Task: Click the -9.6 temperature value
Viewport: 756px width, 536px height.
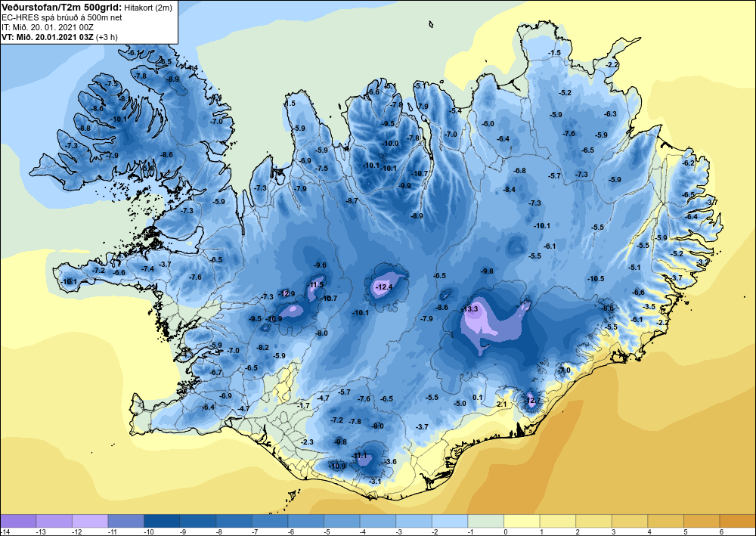Action: point(320,265)
